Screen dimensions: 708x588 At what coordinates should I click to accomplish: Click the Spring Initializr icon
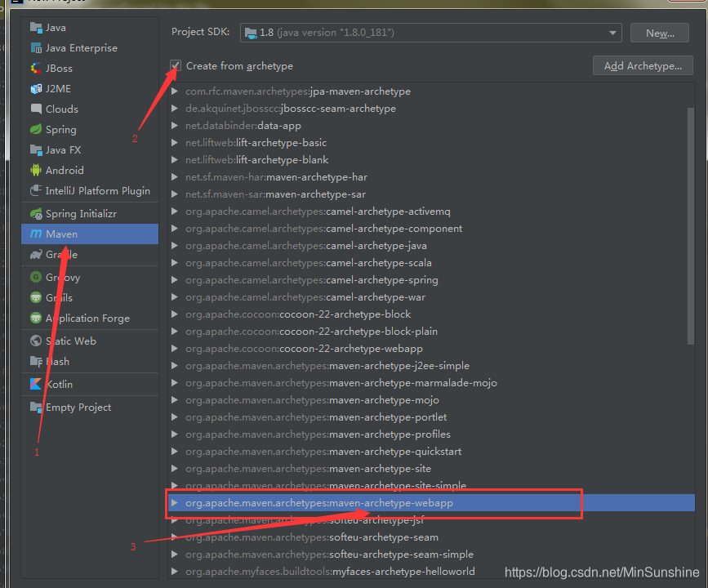pos(36,214)
